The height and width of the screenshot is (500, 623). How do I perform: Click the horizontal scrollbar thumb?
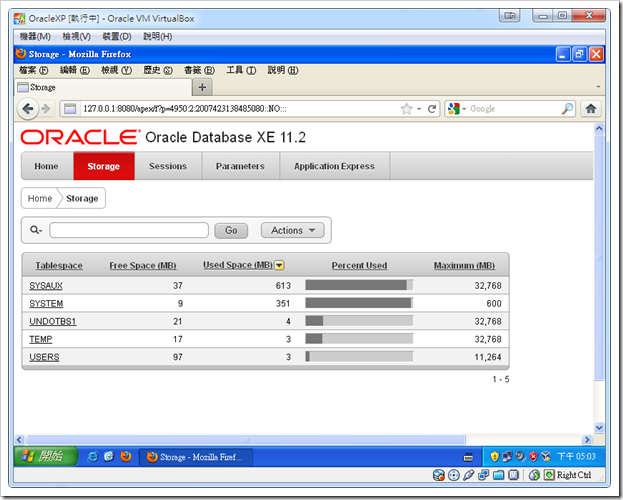[x=246, y=440]
